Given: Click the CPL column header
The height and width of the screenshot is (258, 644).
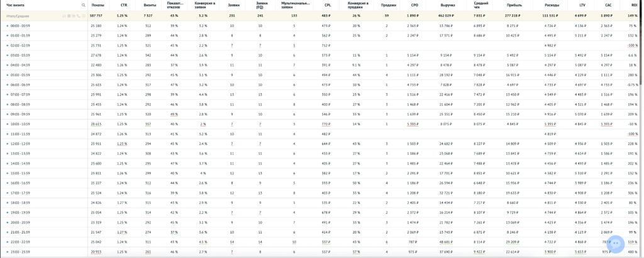Looking at the screenshot, I should tap(327, 5).
